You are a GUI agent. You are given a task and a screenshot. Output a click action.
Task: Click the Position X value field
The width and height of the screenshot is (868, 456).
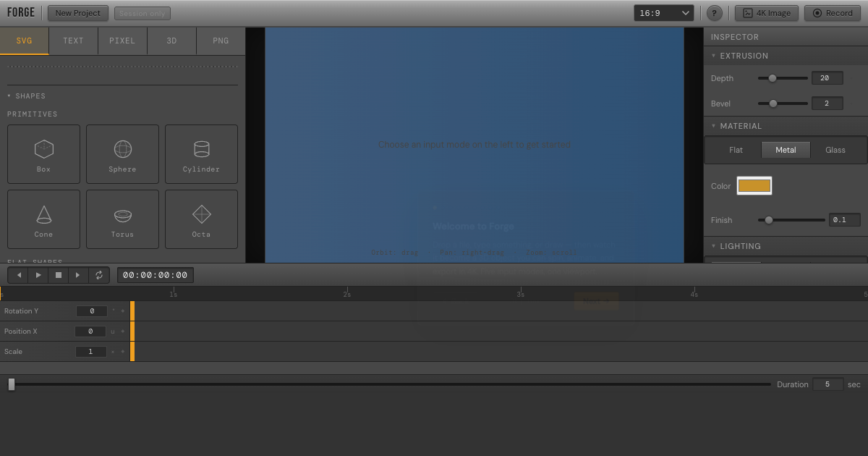point(90,332)
